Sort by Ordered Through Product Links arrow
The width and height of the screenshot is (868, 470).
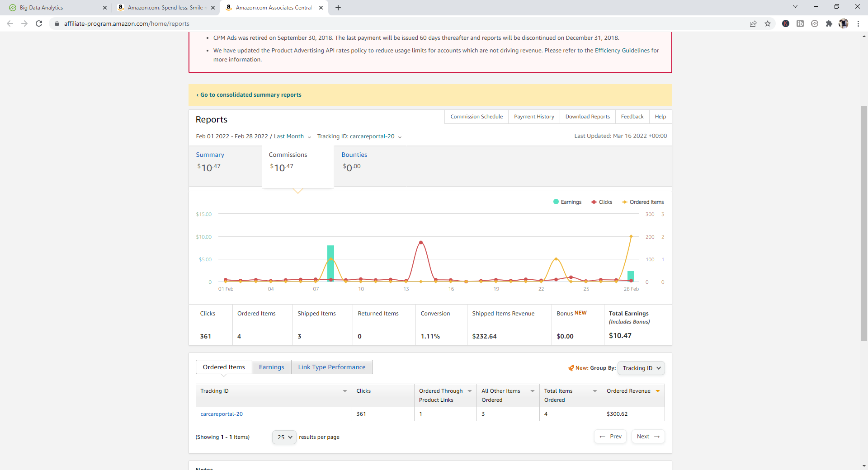470,391
